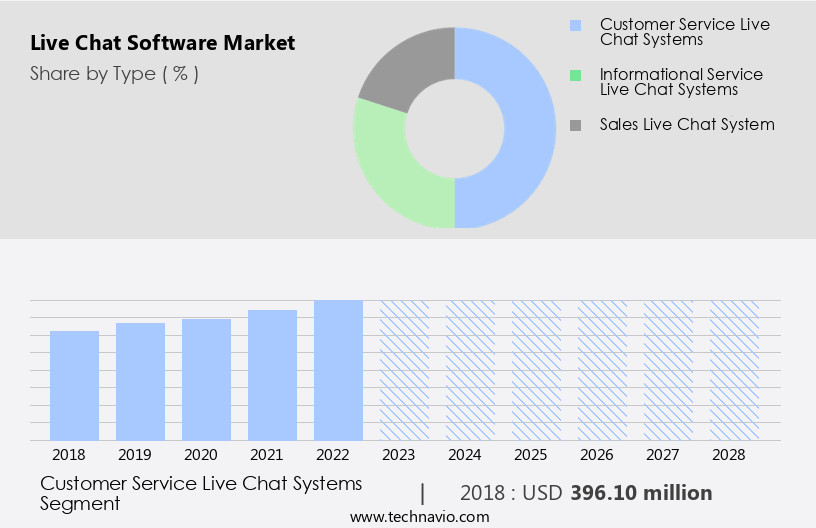Click the gray Sales Live Chat legend swatch

[574, 125]
